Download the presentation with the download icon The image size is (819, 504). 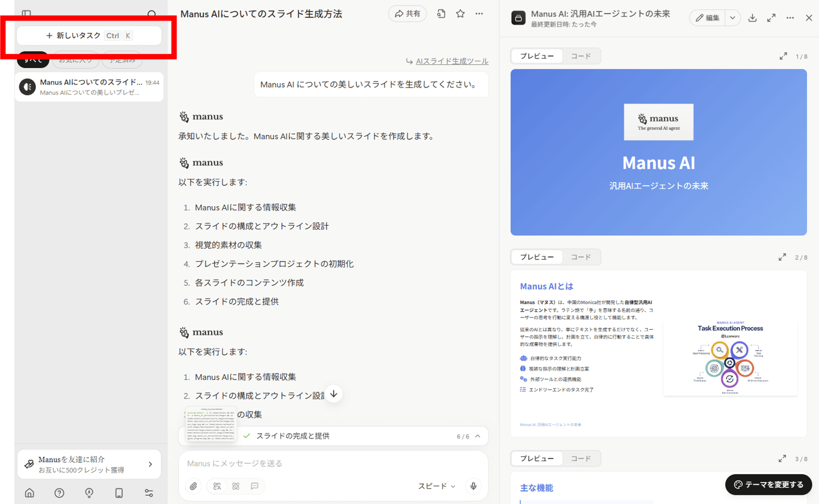click(x=752, y=18)
